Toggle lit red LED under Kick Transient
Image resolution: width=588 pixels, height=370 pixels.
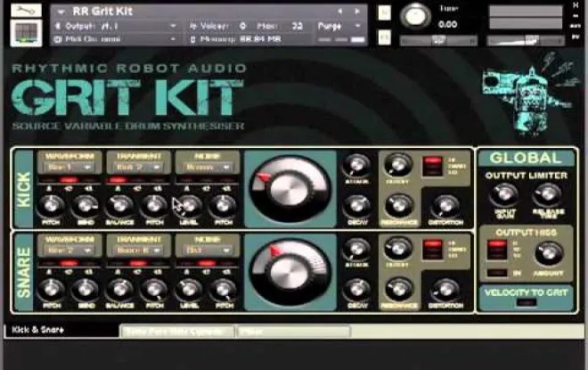[117, 180]
